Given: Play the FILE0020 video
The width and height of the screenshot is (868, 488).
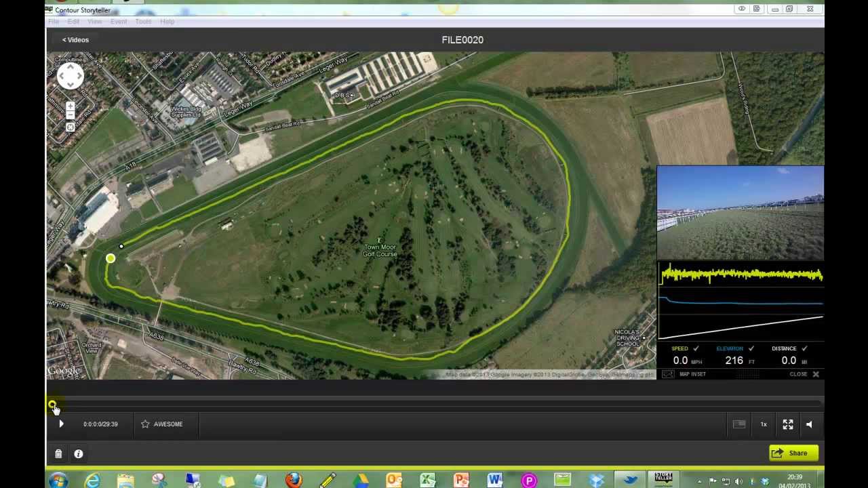Looking at the screenshot, I should (61, 424).
